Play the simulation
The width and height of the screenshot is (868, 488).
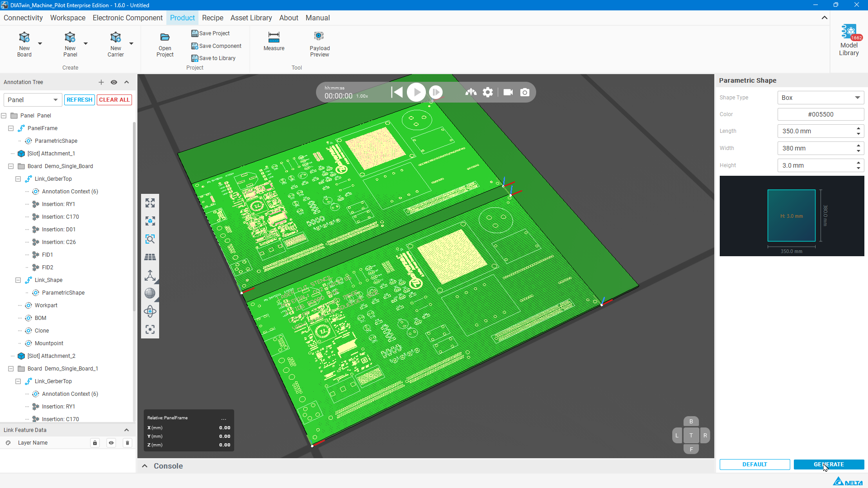(416, 92)
